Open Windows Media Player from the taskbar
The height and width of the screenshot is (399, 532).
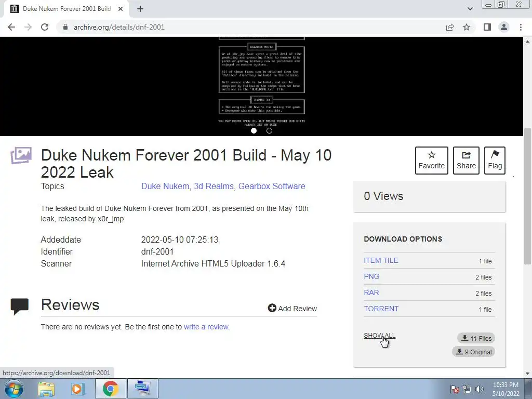(x=78, y=389)
